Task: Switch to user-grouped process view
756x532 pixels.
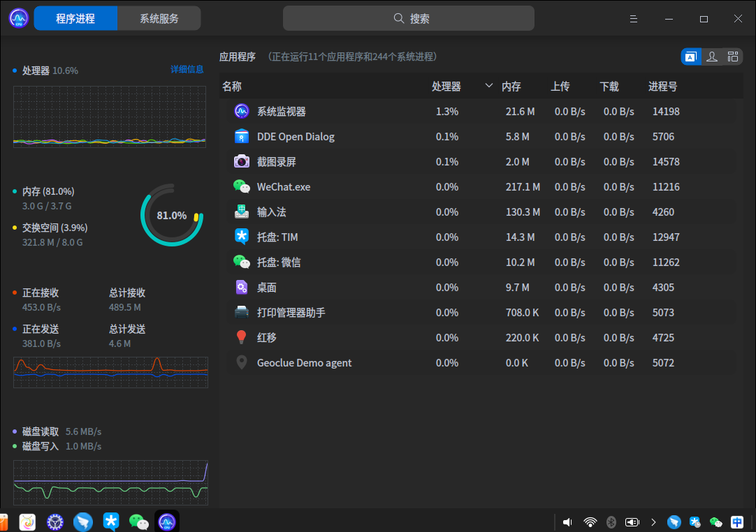Action: point(711,57)
